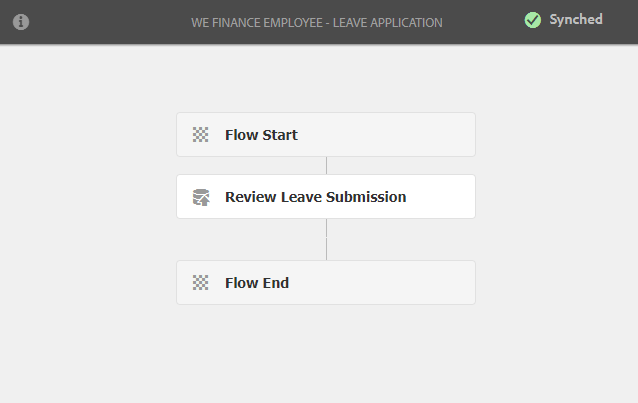Image resolution: width=638 pixels, height=403 pixels.
Task: Click the Flow End checkered icon
Action: [x=200, y=283]
